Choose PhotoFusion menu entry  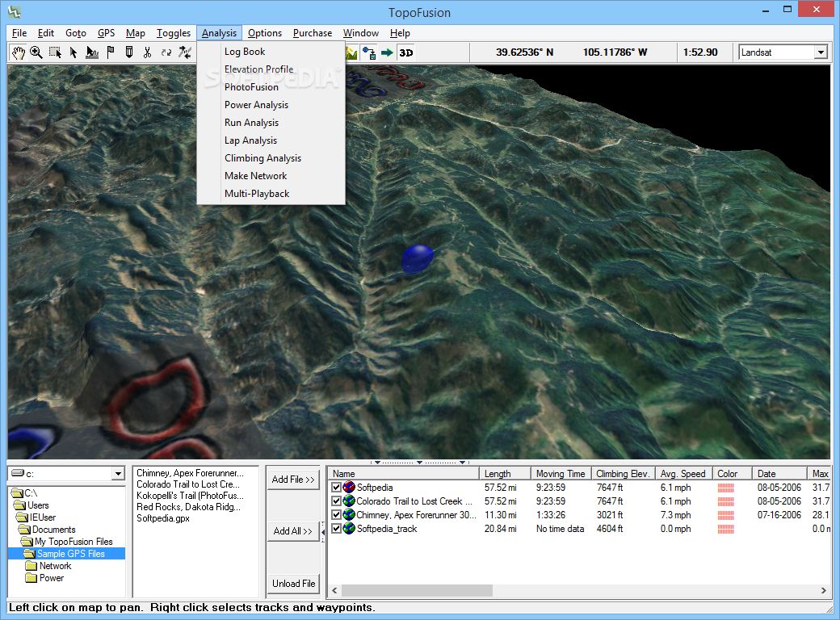pyautogui.click(x=271, y=86)
